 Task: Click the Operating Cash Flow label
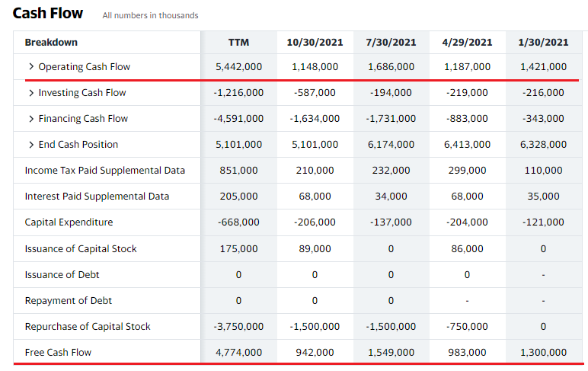pos(85,66)
